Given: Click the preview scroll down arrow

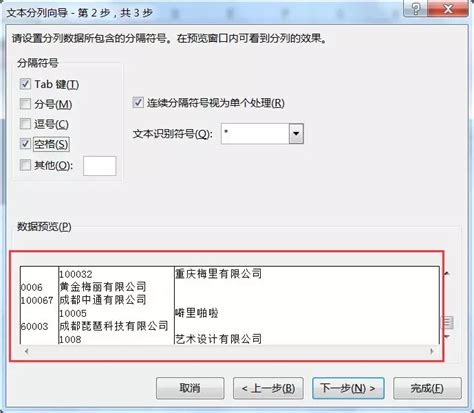Looking at the screenshot, I should pos(447,337).
